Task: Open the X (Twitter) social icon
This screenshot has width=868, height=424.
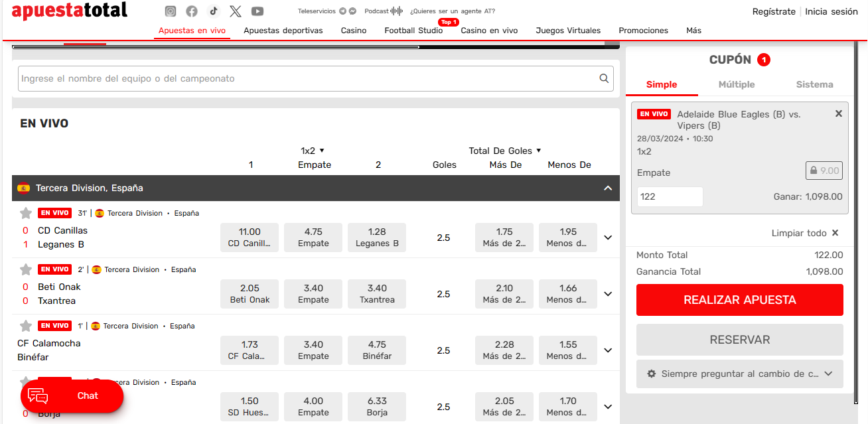Action: click(x=236, y=11)
